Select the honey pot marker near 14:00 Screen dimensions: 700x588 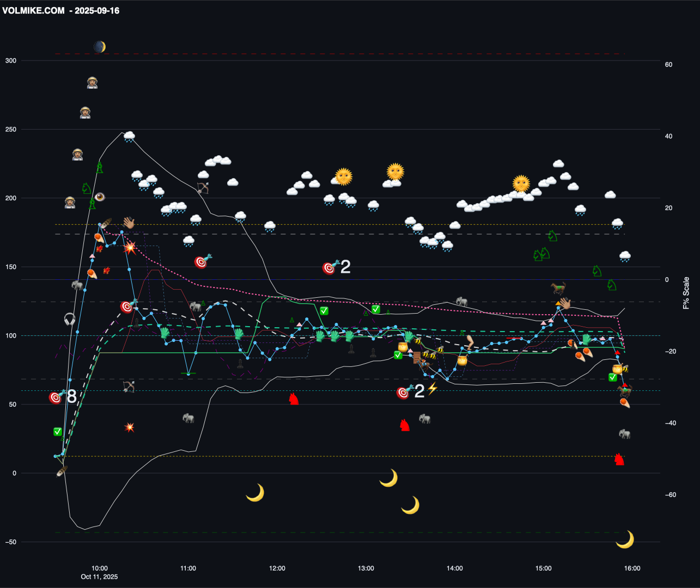point(462,360)
